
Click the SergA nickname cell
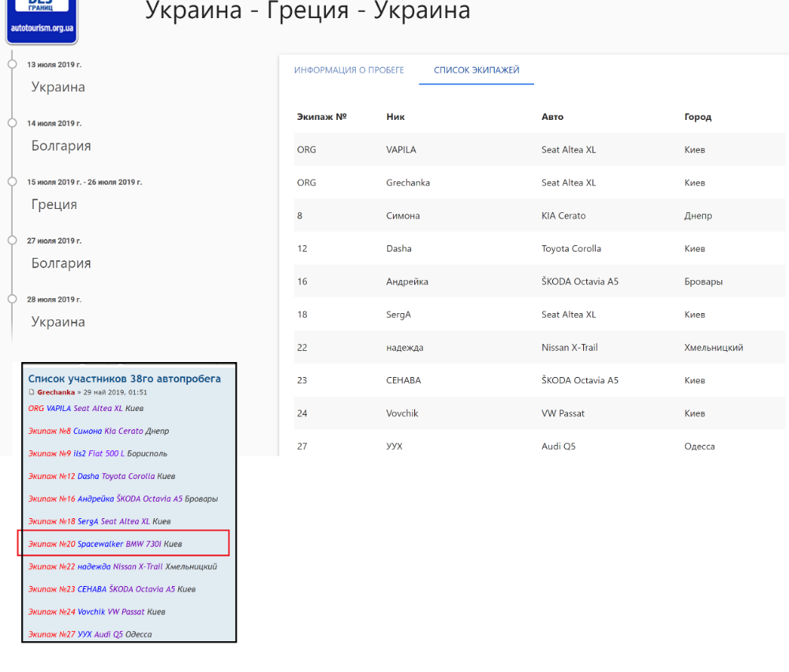point(398,315)
